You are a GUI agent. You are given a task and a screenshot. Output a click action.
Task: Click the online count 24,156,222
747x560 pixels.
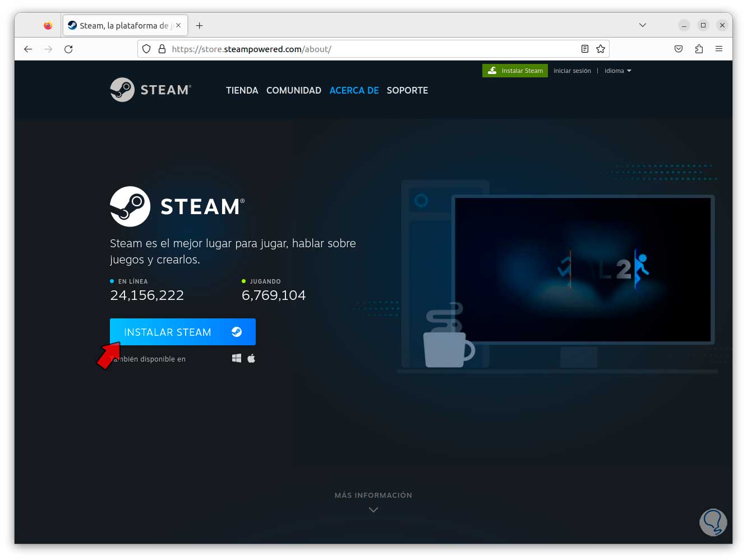pyautogui.click(x=147, y=295)
